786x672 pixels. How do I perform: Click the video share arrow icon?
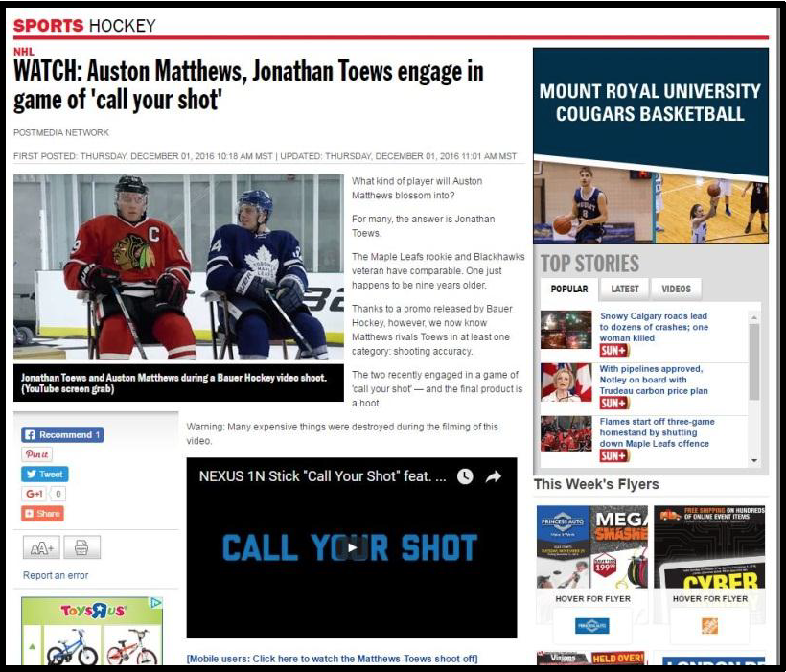(x=494, y=476)
